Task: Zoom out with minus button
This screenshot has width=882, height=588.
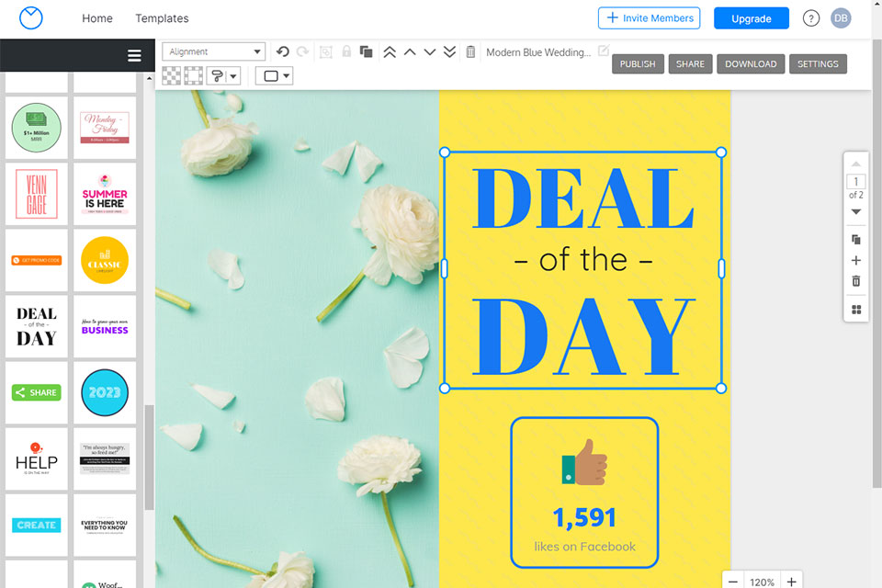Action: [733, 582]
